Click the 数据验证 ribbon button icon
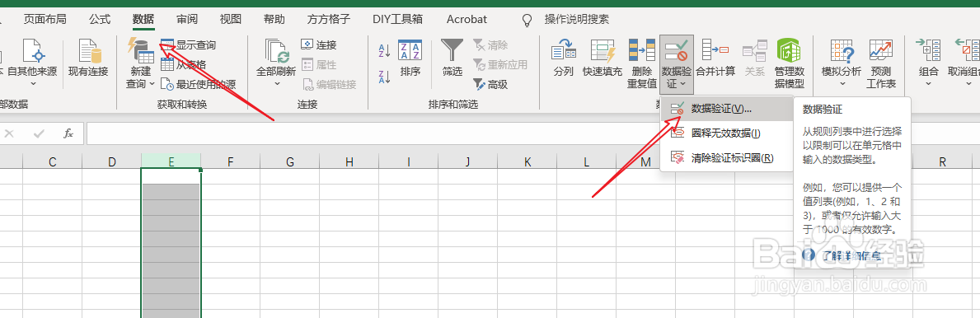 pos(676,50)
